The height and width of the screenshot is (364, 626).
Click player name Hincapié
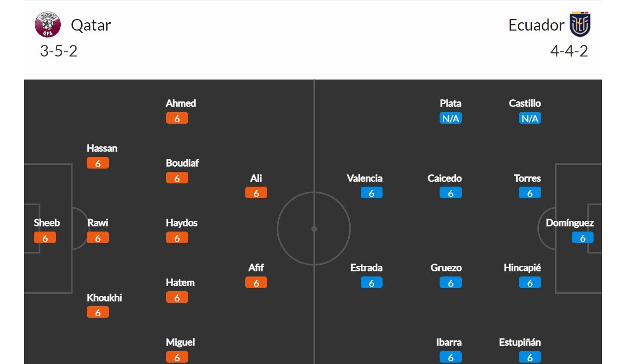(x=522, y=268)
